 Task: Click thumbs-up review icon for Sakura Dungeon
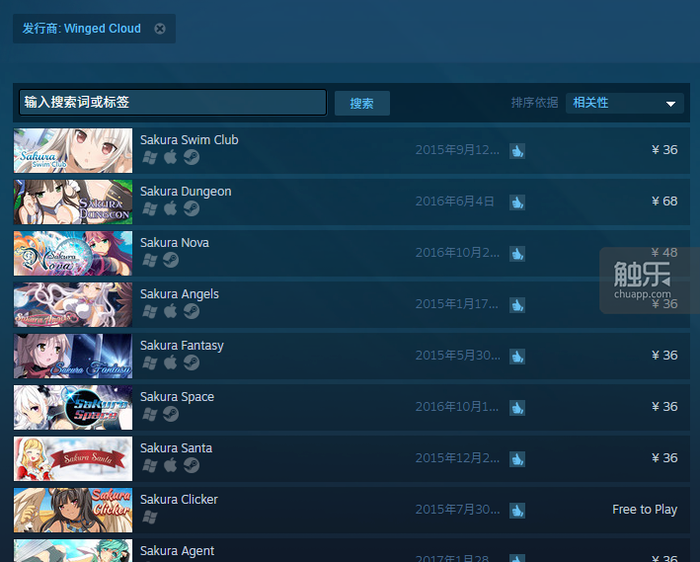coord(517,202)
